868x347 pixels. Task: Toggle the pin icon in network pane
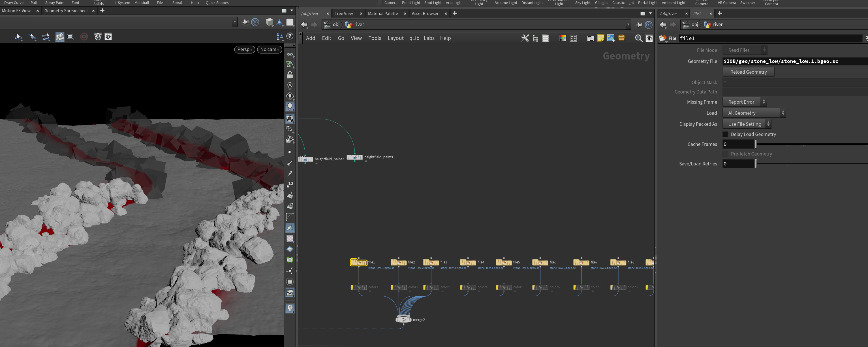[x=638, y=25]
